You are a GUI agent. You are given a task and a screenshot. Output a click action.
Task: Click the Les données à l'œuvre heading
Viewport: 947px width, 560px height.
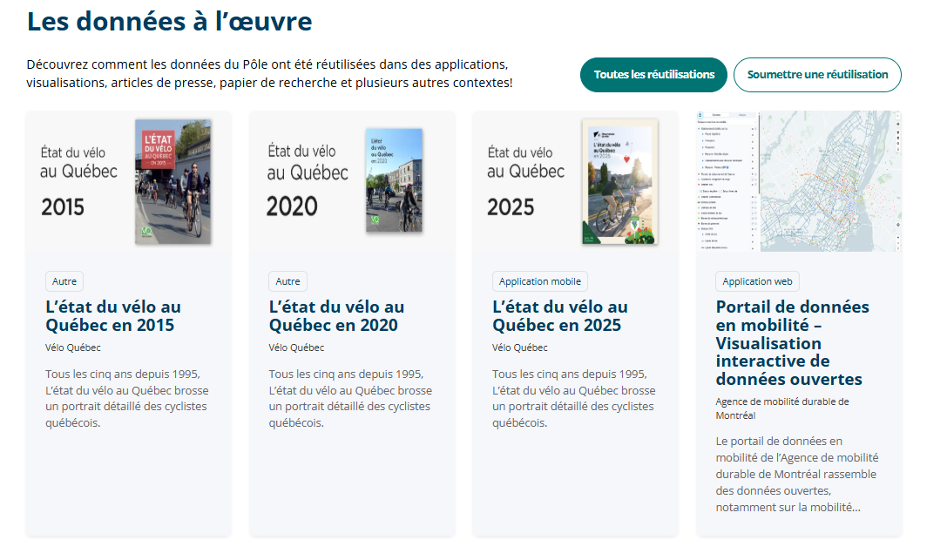point(170,22)
